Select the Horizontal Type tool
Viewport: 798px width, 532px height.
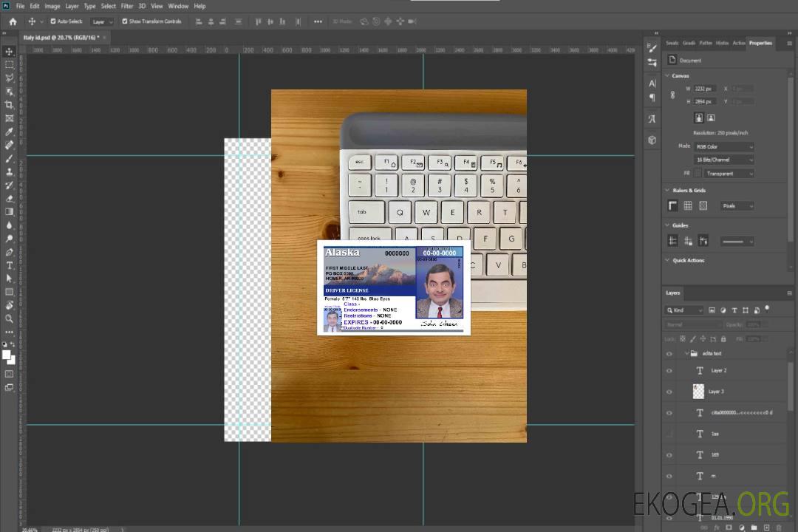pos(9,265)
